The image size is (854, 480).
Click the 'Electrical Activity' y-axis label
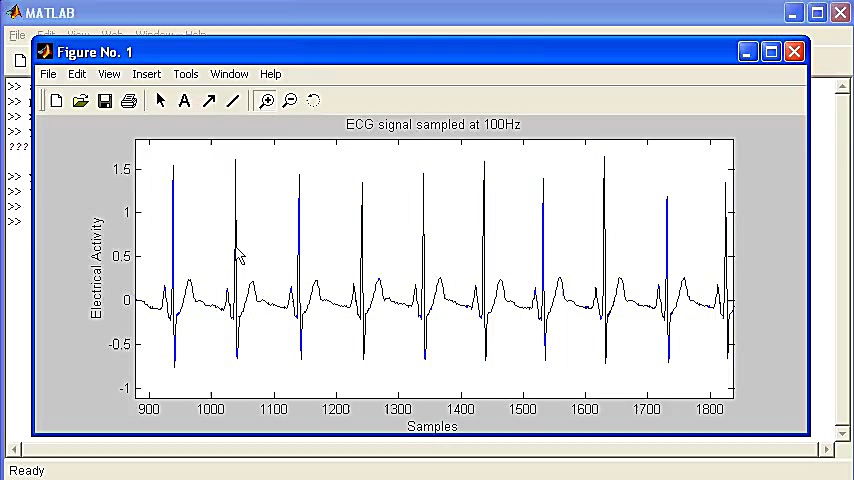pos(96,268)
